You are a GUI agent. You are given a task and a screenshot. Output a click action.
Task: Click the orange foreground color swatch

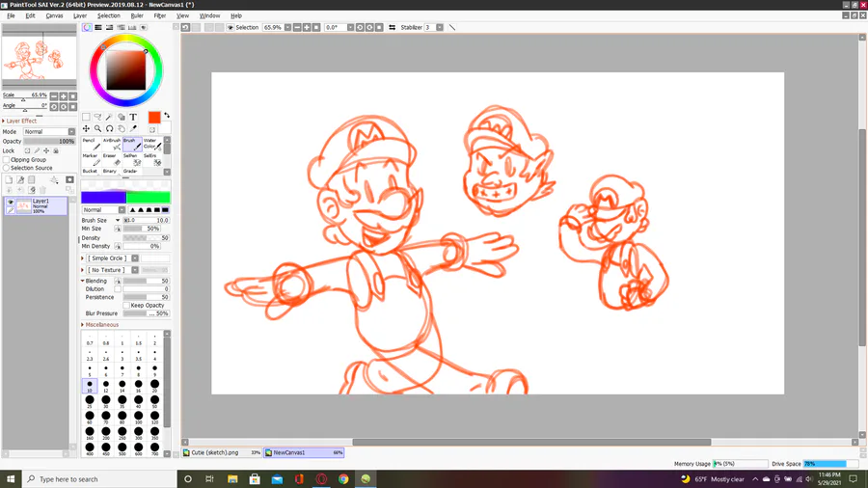[x=154, y=118]
